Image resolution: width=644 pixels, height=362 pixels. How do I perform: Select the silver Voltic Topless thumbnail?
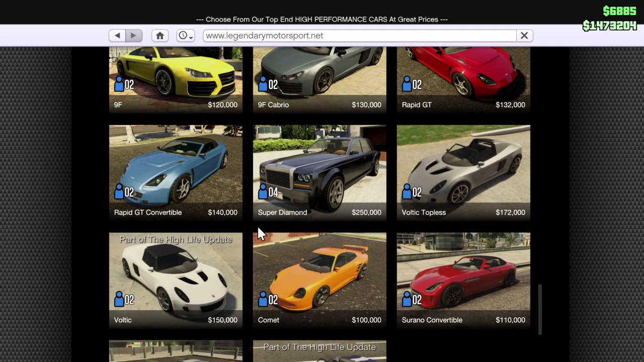[x=463, y=172]
